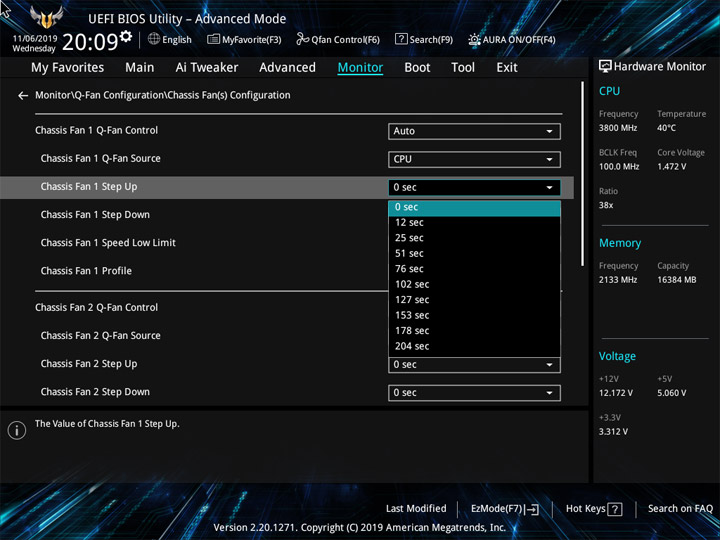
Task: Pick 76 sec from the list
Action: (474, 269)
